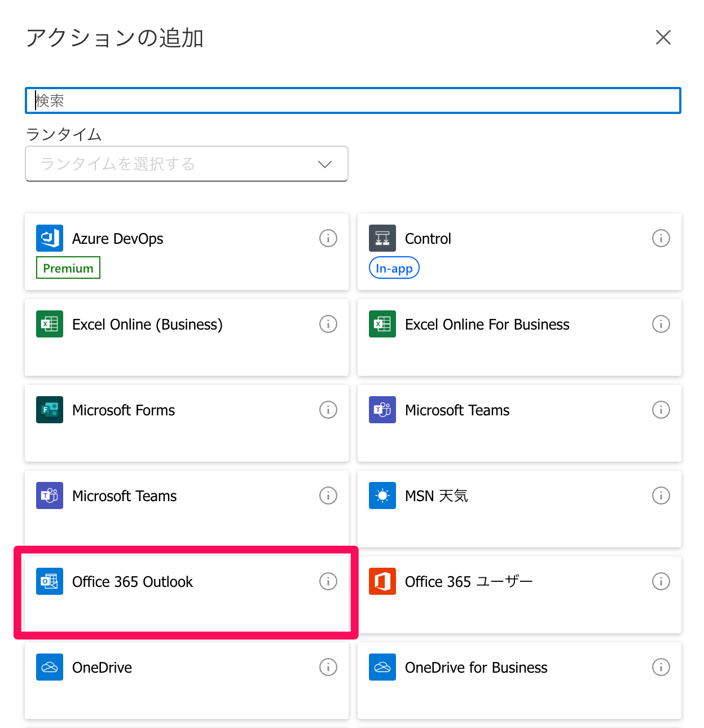Screen dimensions: 704x728
Task: Show info for Azure DevOps
Action: [328, 238]
